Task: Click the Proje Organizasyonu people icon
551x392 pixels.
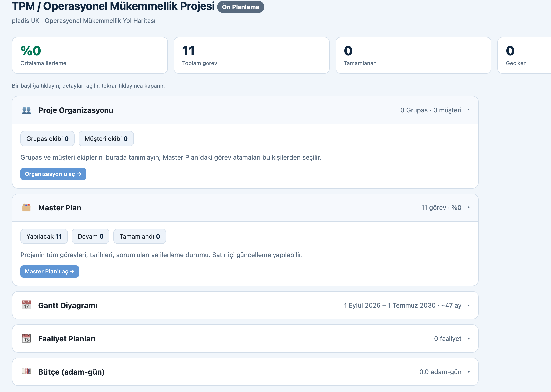Action: pos(26,110)
